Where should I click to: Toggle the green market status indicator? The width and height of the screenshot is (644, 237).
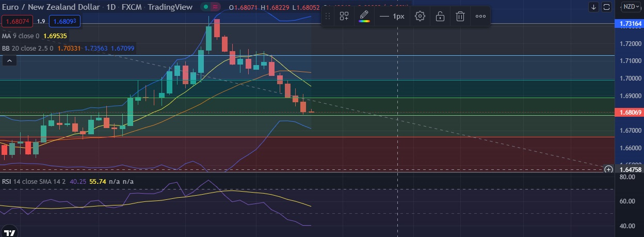206,7
